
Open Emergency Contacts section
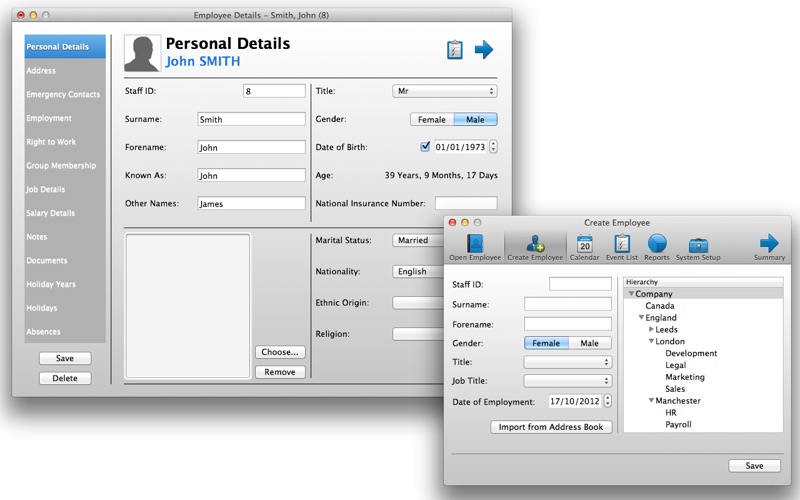point(65,94)
